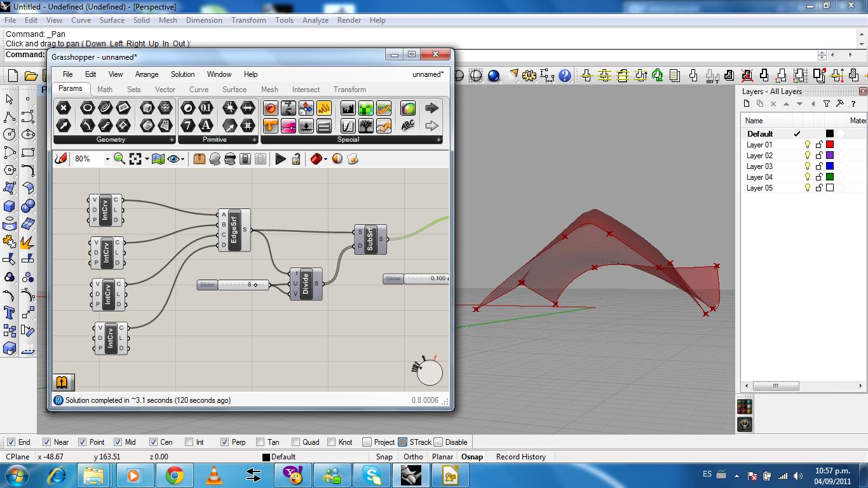Lock Layer 01 using its padlock icon
This screenshot has height=488, width=868.
pyautogui.click(x=820, y=144)
